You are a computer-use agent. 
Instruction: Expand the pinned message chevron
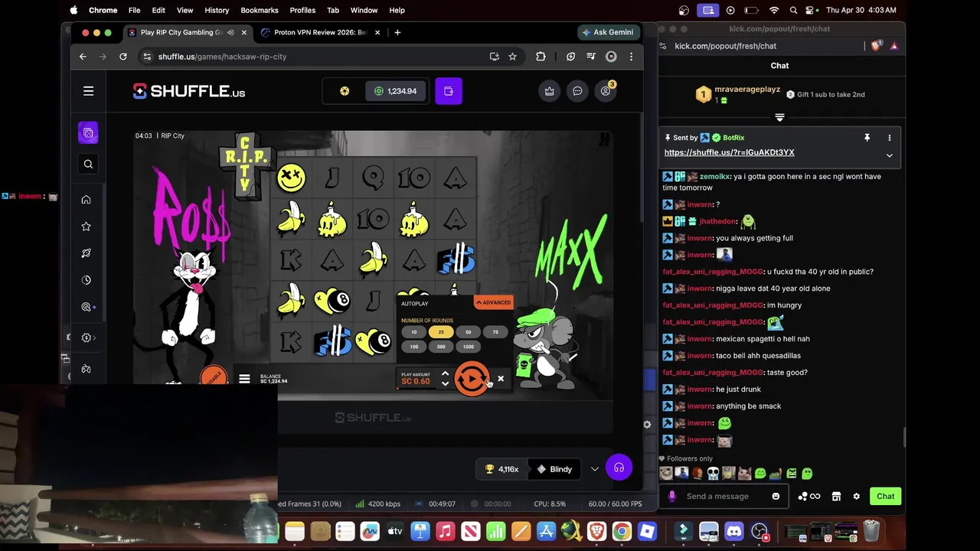point(890,155)
